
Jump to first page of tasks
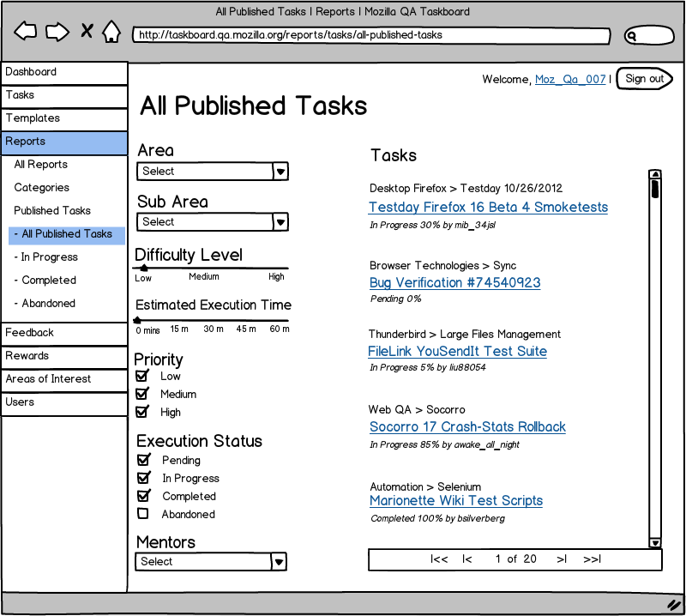(x=439, y=559)
